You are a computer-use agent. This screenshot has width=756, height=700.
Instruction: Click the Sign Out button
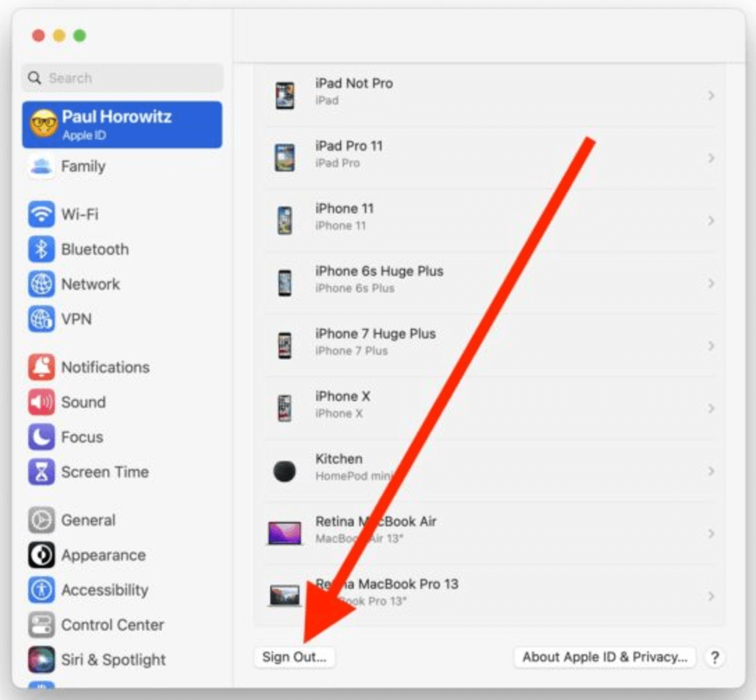coord(295,657)
